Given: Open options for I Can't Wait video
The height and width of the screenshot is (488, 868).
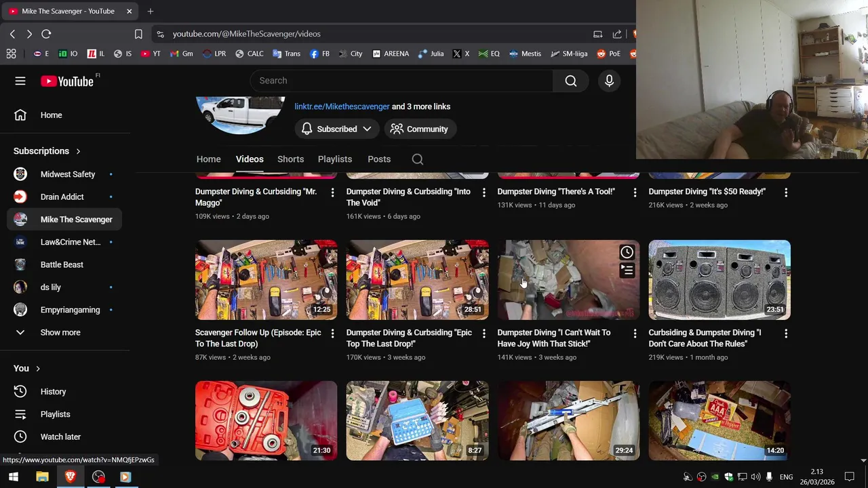Looking at the screenshot, I should pyautogui.click(x=635, y=333).
